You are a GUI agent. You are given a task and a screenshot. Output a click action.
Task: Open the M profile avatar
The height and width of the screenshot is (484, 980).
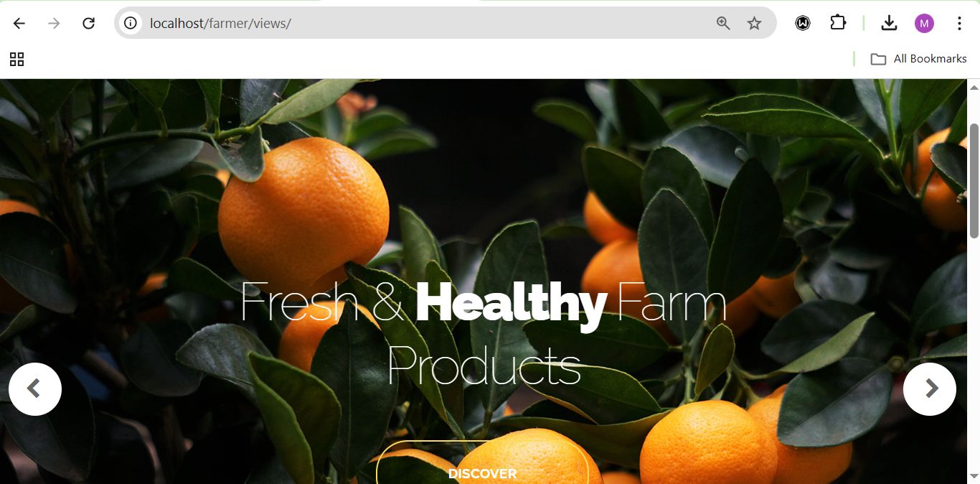pyautogui.click(x=924, y=23)
